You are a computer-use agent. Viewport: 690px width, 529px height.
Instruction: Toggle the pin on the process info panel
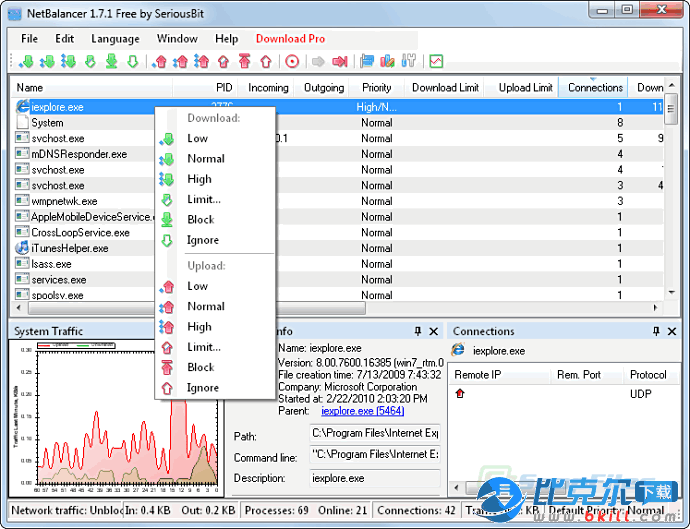[417, 331]
